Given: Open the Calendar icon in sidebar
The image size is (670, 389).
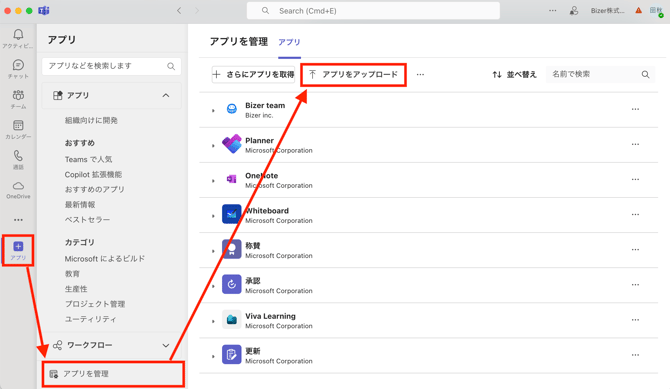Looking at the screenshot, I should (x=18, y=125).
